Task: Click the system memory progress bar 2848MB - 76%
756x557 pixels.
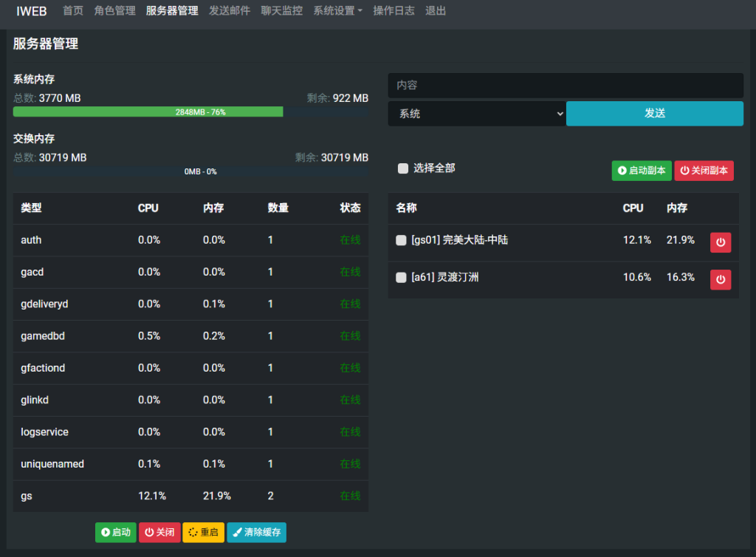Action: tap(190, 112)
